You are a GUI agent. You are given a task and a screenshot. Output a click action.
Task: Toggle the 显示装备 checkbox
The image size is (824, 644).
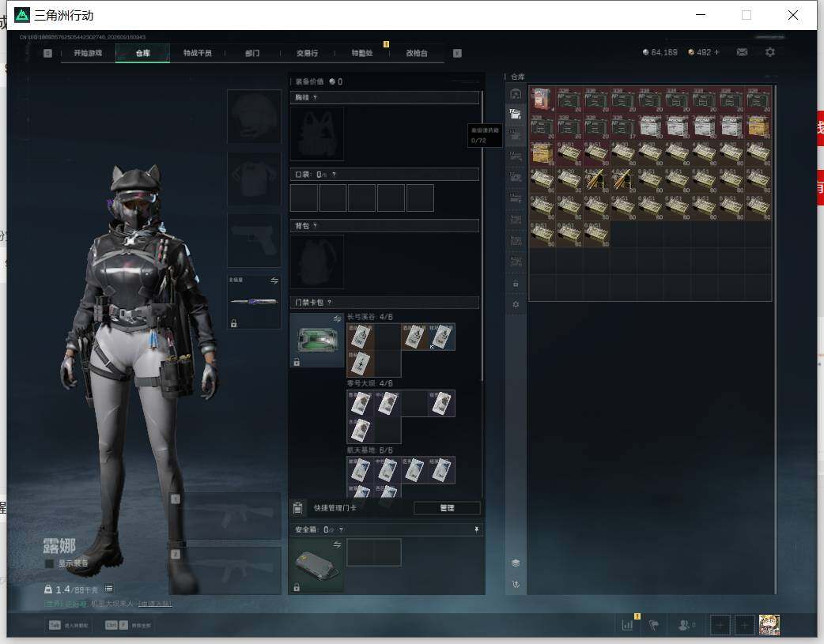tap(49, 563)
